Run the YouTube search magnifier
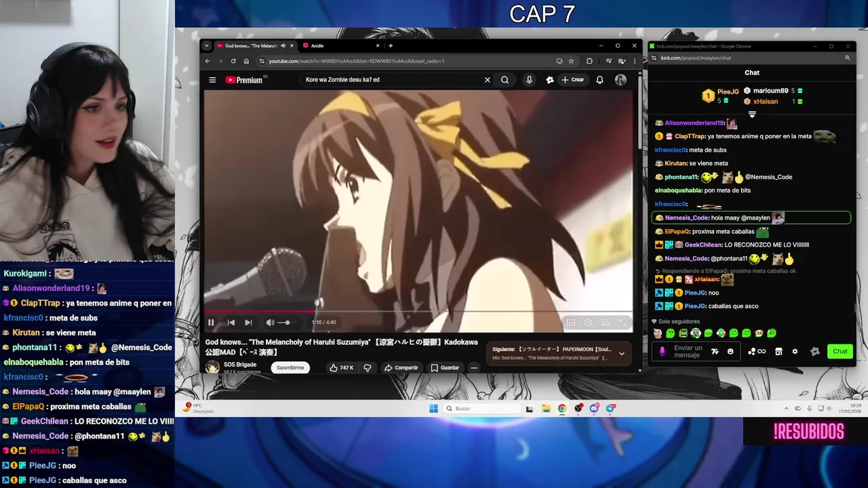Image resolution: width=868 pixels, height=488 pixels. (505, 80)
